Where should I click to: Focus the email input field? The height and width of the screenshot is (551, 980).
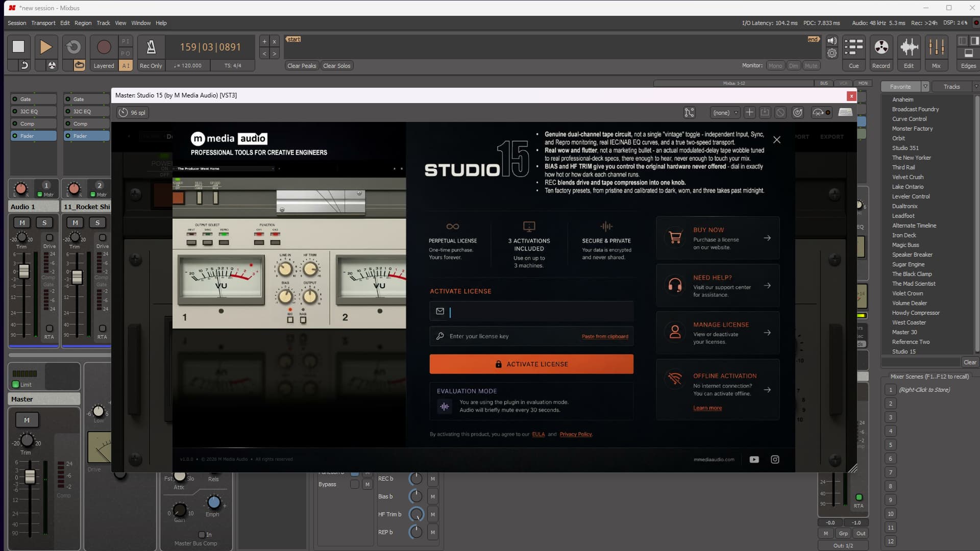coord(531,312)
